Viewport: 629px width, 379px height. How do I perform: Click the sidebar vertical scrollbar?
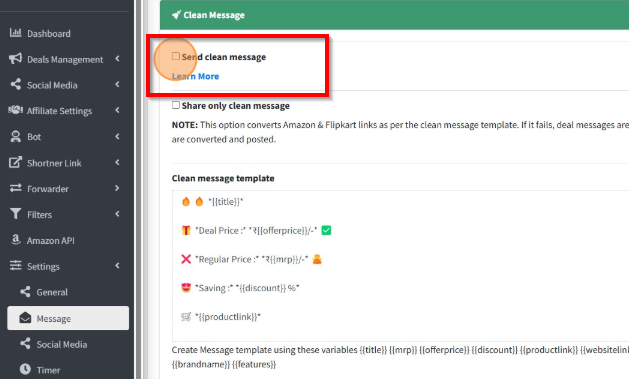point(139,189)
